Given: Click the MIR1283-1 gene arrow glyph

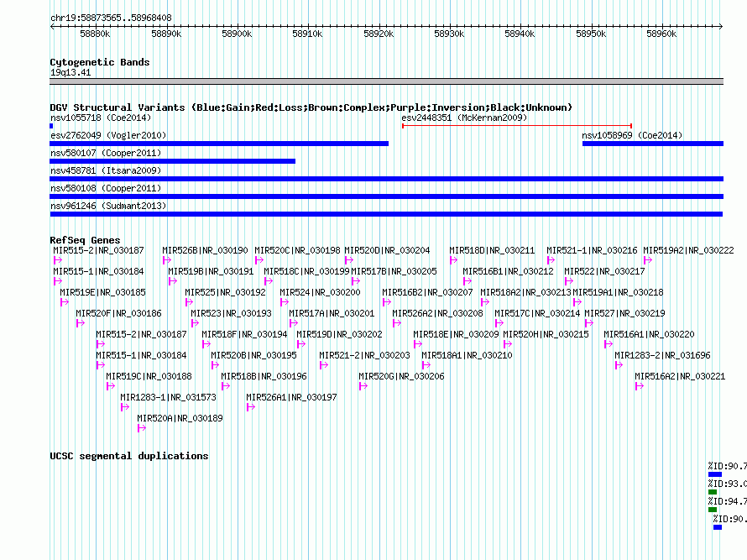Looking at the screenshot, I should pyautogui.click(x=125, y=407).
